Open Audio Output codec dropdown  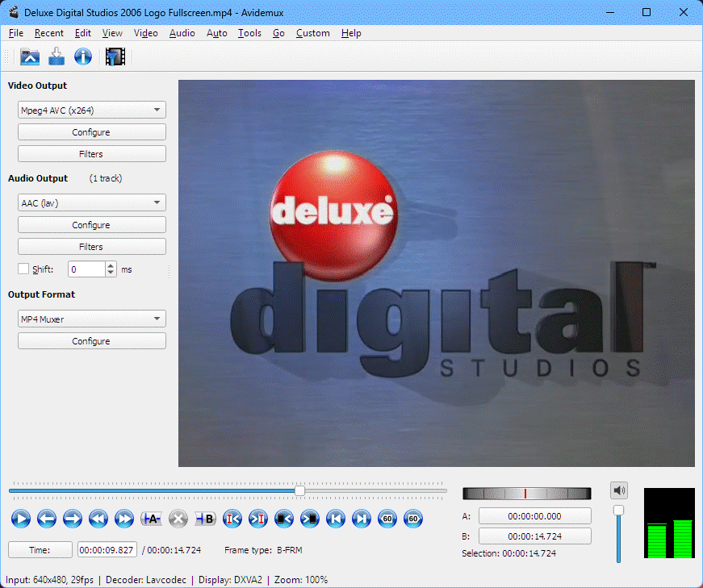[91, 202]
